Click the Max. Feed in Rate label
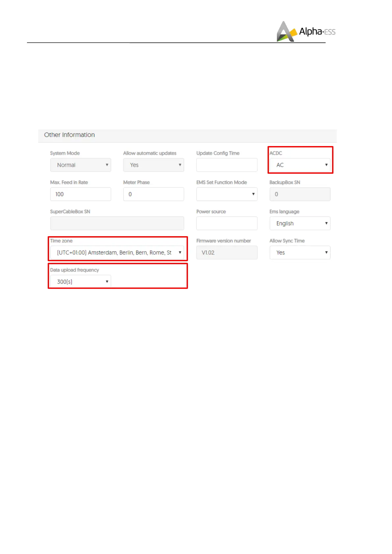 (69, 182)
